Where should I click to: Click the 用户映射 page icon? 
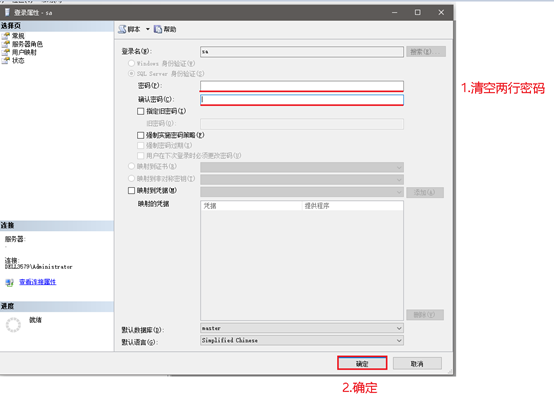point(6,52)
